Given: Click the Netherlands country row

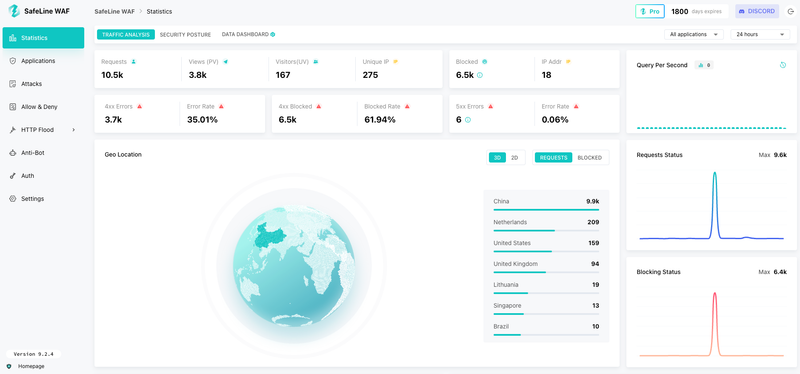Looking at the screenshot, I should tap(546, 224).
